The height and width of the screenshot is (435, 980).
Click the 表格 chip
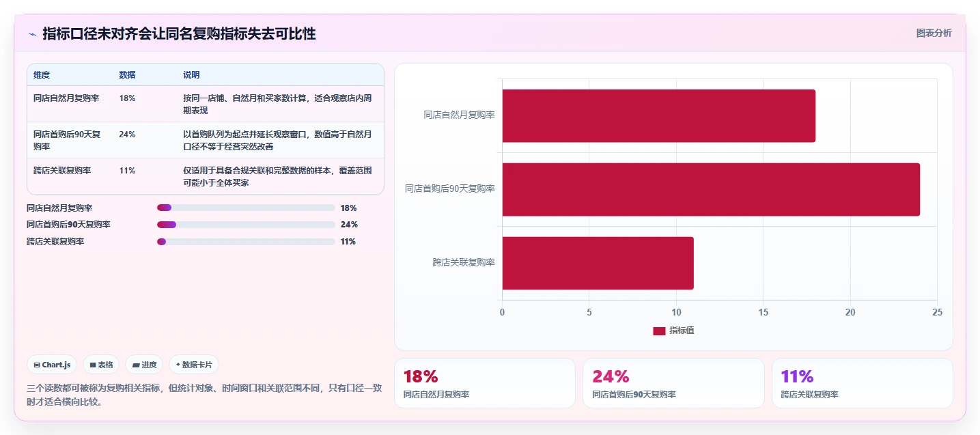[101, 365]
